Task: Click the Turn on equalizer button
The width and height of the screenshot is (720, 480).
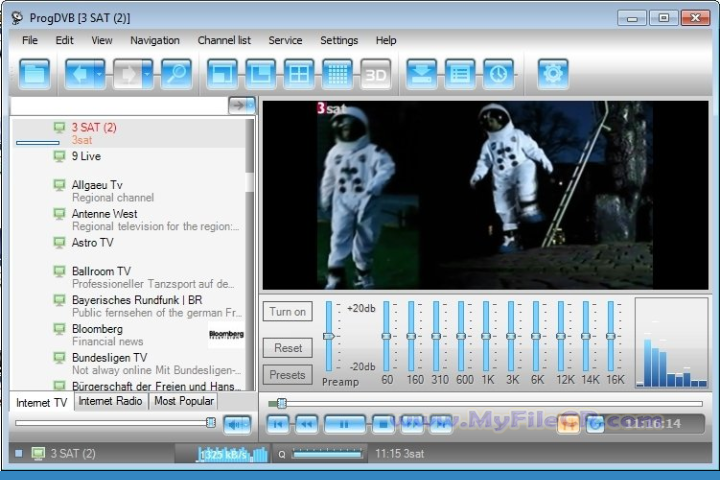Action: (x=287, y=311)
